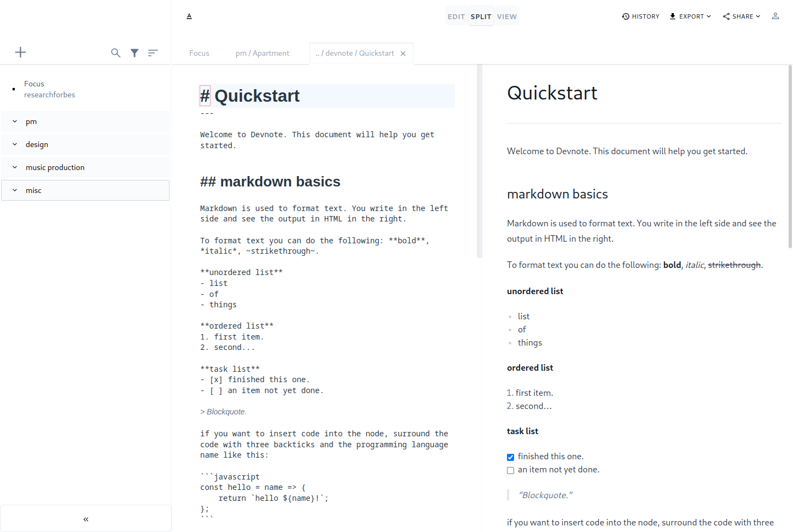The width and height of the screenshot is (793, 532).
Task: Click the text format icon in the top bar
Action: coord(189,16)
